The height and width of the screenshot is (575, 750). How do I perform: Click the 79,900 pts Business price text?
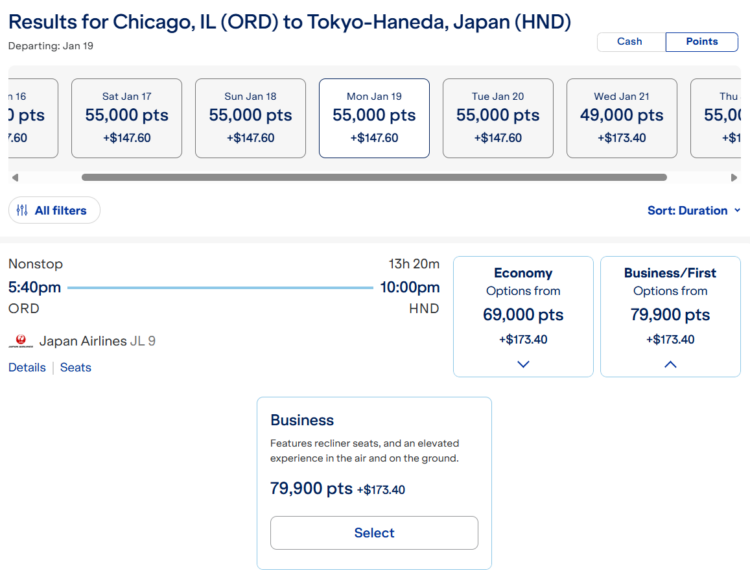pyautogui.click(x=311, y=488)
